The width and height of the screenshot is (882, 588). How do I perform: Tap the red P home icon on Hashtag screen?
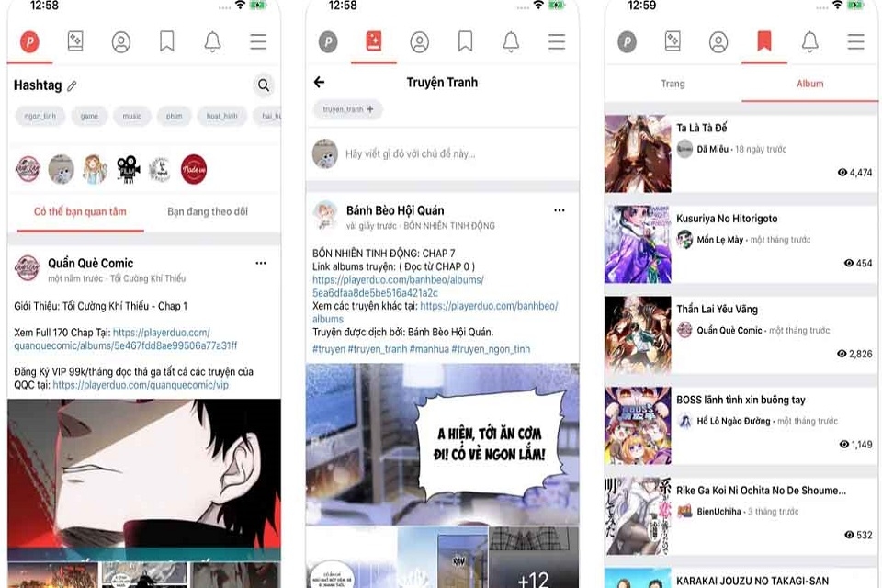(x=29, y=41)
